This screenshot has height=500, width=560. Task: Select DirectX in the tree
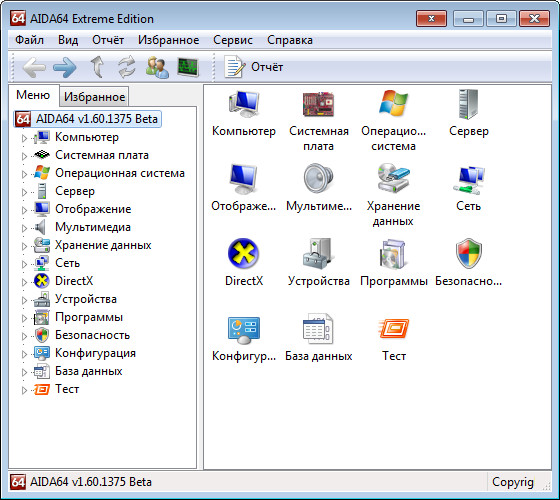[x=74, y=281]
